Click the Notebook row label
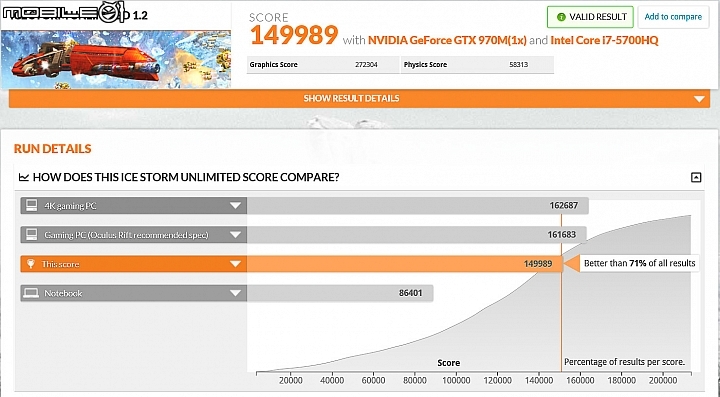This screenshot has width=720, height=397. pos(63,293)
